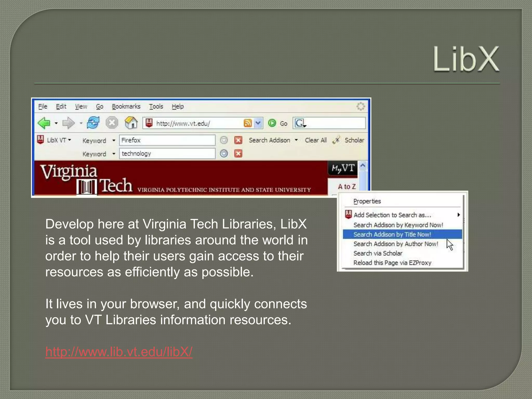532x399 pixels.
Task: Open the Back button history dropdown arrow
Action: coord(56,123)
